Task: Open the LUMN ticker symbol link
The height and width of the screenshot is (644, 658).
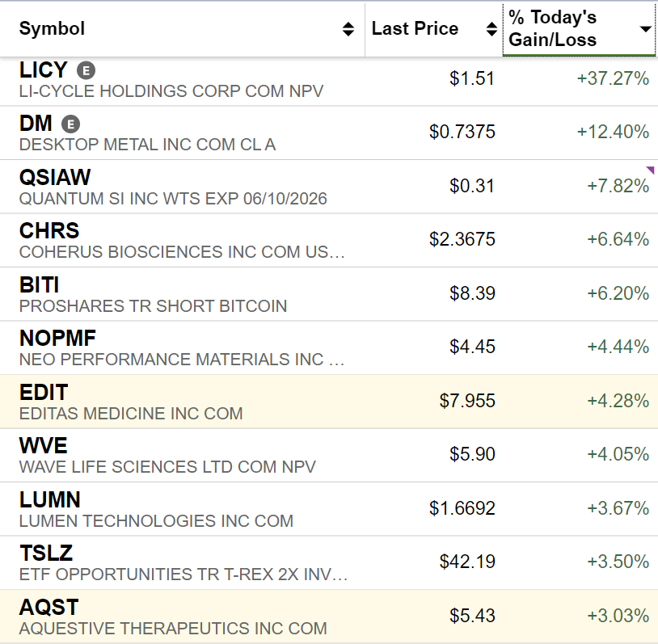Action: (x=50, y=499)
